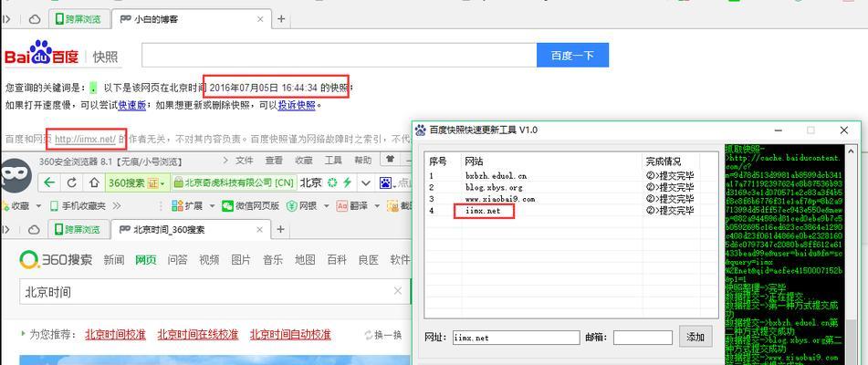This screenshot has height=365, width=868.
Task: Expand 收藏 bookmarks dropdown arrow
Action: (38, 206)
